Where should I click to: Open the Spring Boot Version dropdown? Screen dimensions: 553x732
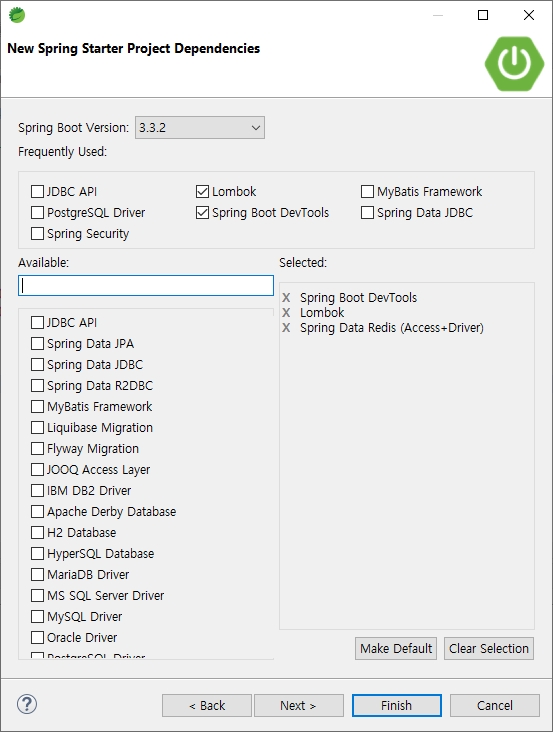coord(200,127)
